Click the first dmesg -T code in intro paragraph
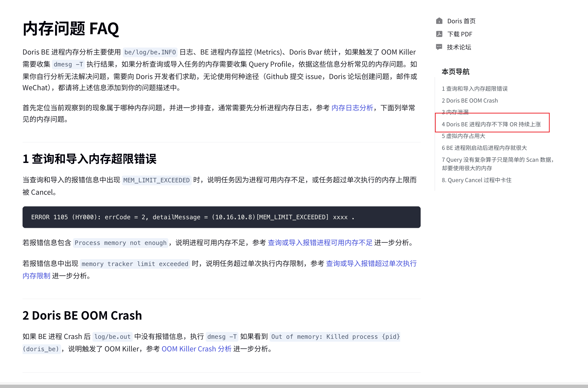 (68, 64)
